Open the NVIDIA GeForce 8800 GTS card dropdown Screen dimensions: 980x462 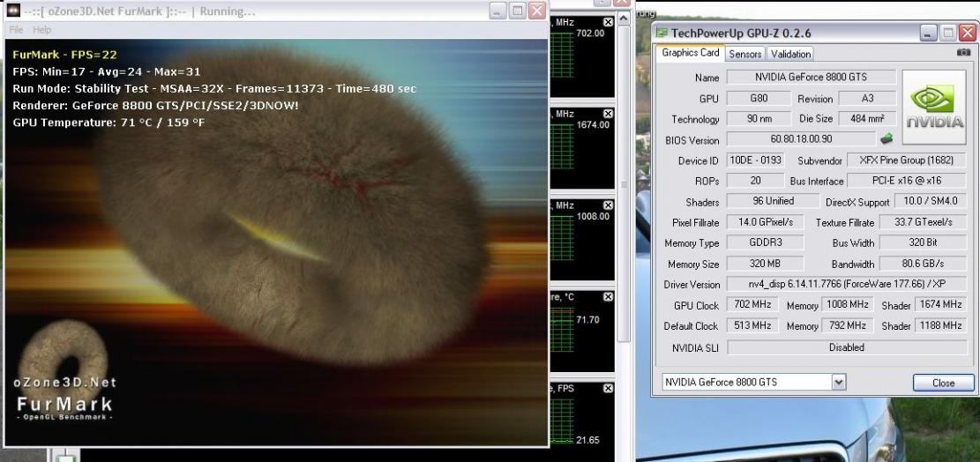coord(839,382)
